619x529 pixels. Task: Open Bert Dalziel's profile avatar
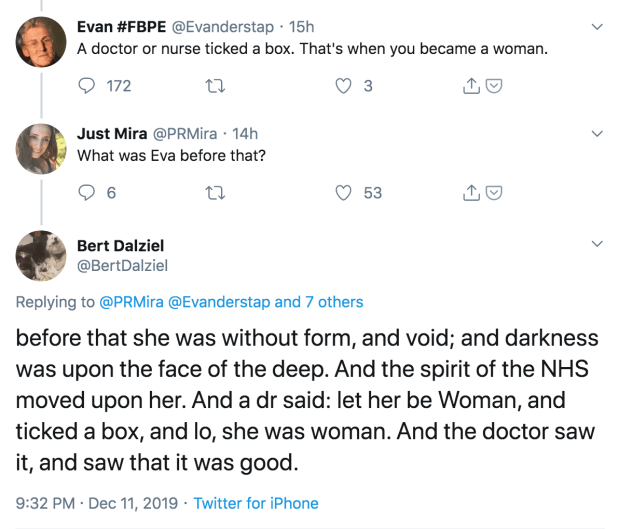pyautogui.click(x=41, y=257)
